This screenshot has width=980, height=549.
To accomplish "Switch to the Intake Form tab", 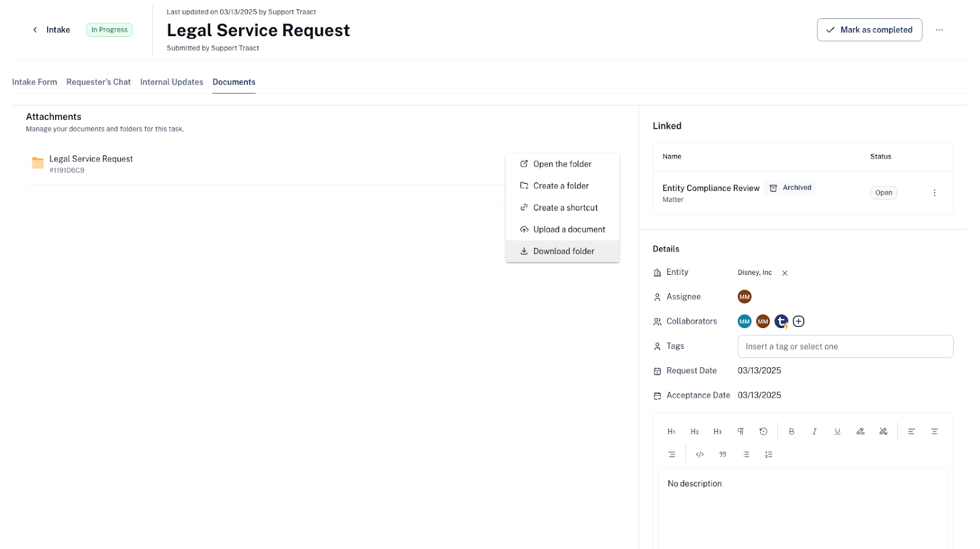I will click(34, 82).
